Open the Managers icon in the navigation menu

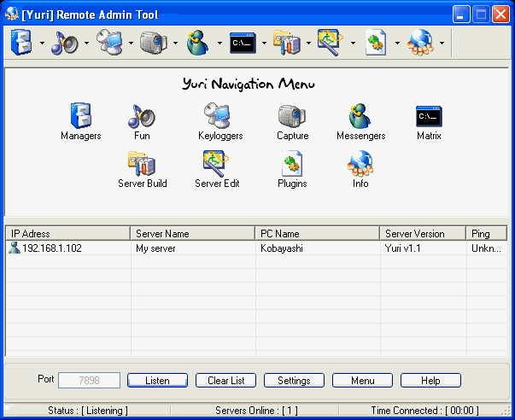pyautogui.click(x=80, y=117)
